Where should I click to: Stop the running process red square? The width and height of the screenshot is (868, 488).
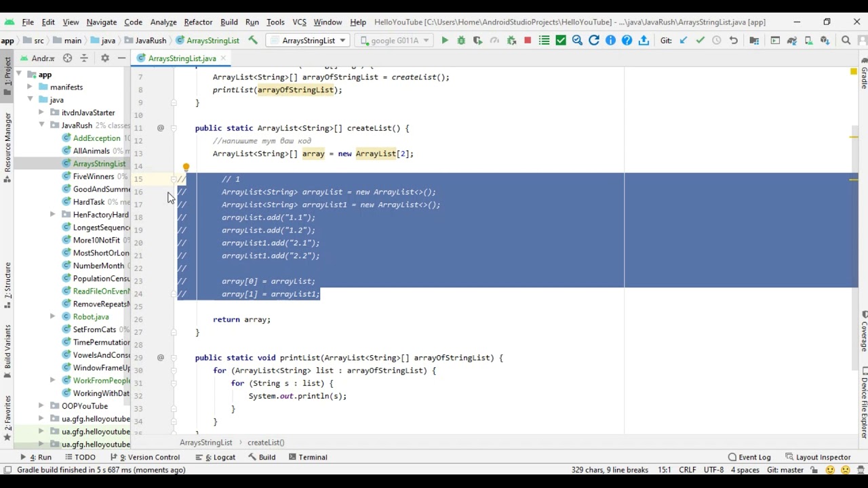tap(528, 41)
